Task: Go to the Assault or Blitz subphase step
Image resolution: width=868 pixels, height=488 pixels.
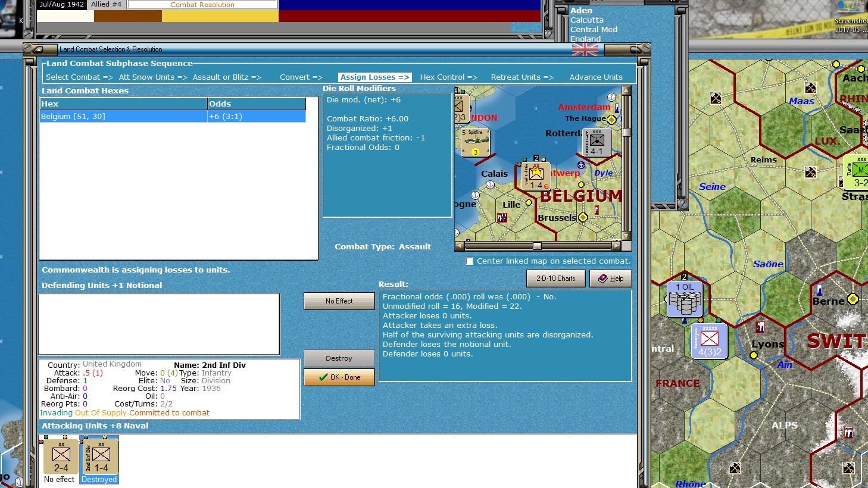Action: click(227, 77)
